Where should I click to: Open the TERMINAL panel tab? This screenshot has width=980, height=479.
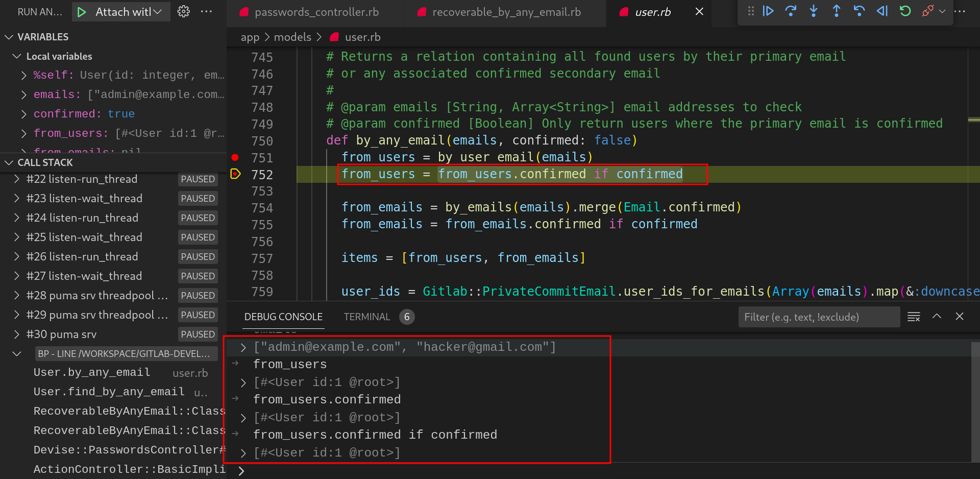point(366,317)
